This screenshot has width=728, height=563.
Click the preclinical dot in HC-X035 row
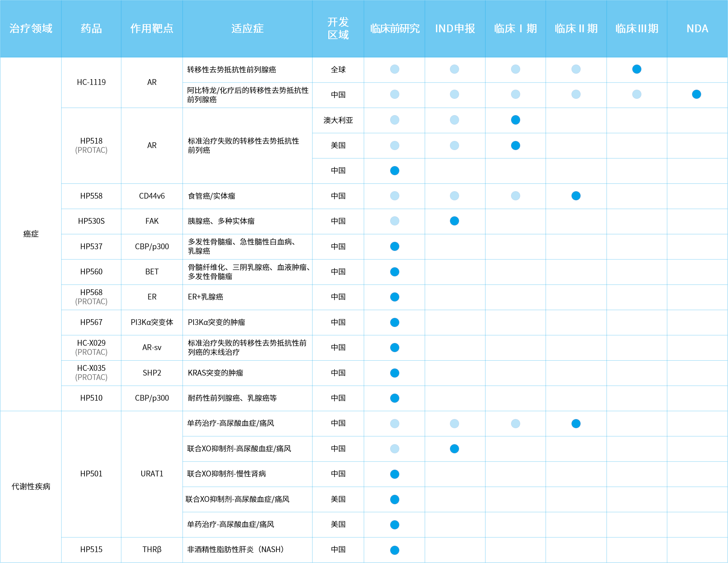coord(395,373)
